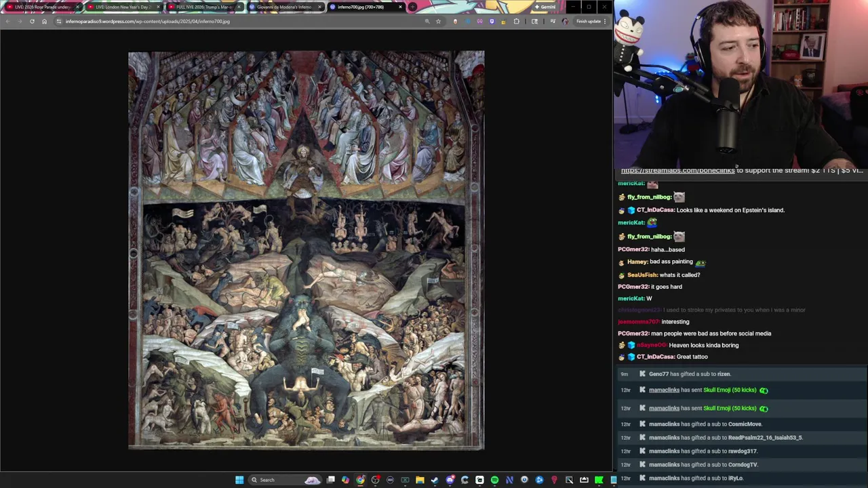Open Spotify from the taskbar

click(x=494, y=480)
